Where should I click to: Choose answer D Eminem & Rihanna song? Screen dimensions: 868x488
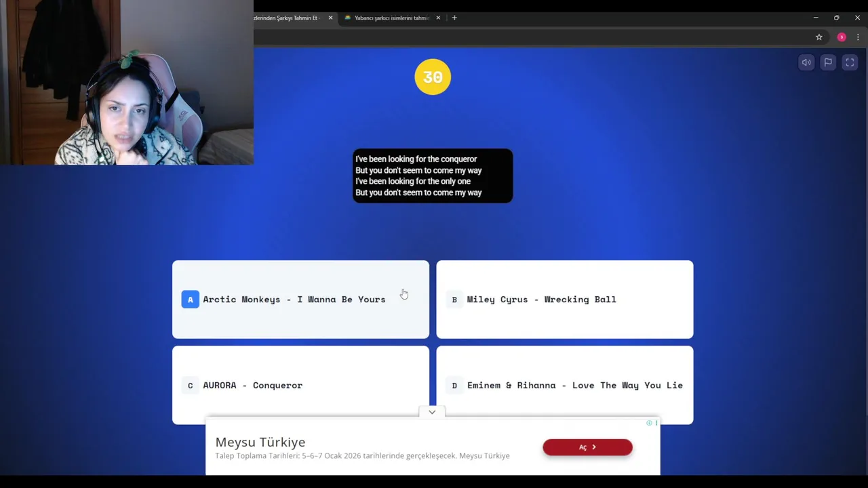point(565,385)
